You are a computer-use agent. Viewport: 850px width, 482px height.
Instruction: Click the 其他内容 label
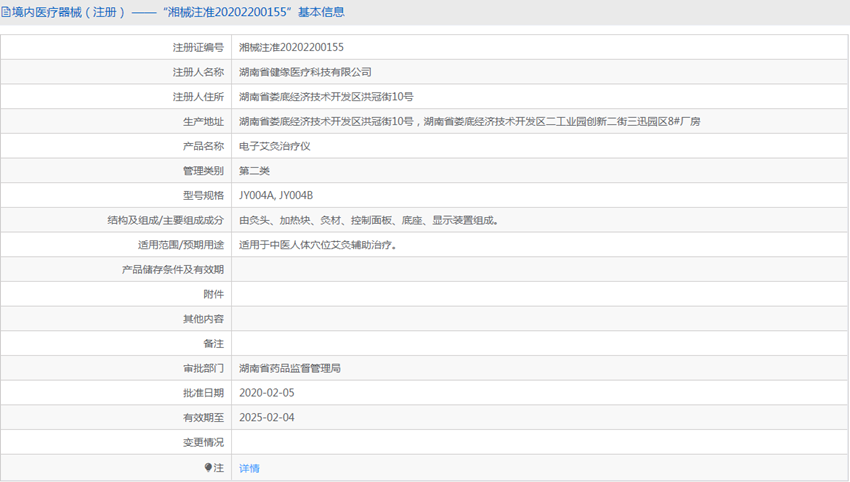pos(203,319)
